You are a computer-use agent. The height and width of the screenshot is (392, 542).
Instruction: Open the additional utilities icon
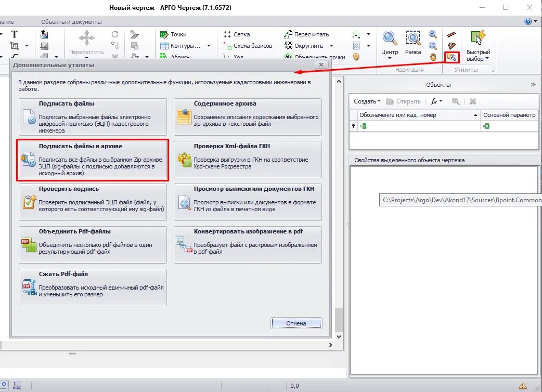tap(452, 57)
